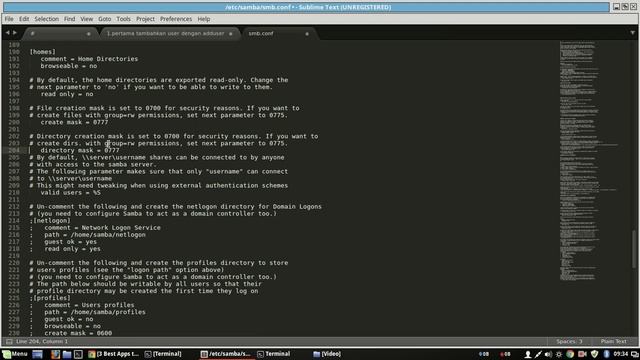Viewport: 640px width, 360px height.
Task: Open the Preferences menu
Action: [176, 19]
